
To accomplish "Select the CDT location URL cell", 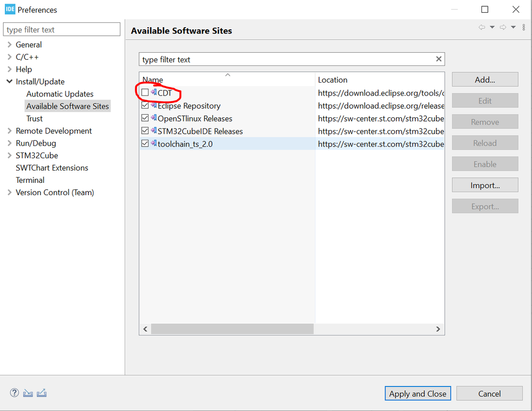I will [381, 93].
